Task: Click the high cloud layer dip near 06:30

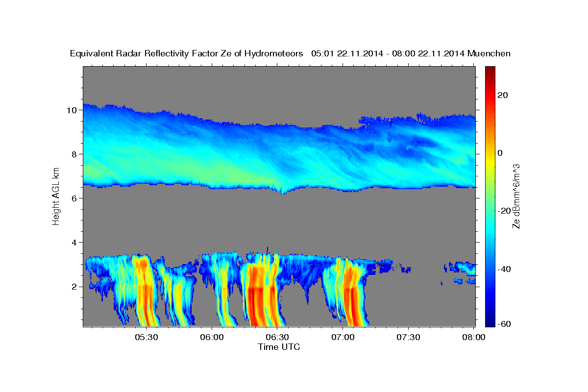Action: coord(282,191)
